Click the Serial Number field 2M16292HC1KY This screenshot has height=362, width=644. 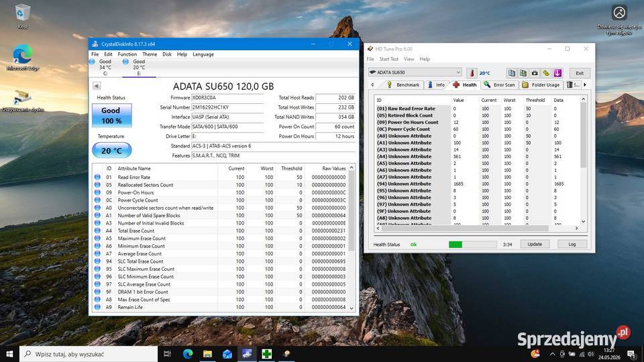tap(227, 107)
